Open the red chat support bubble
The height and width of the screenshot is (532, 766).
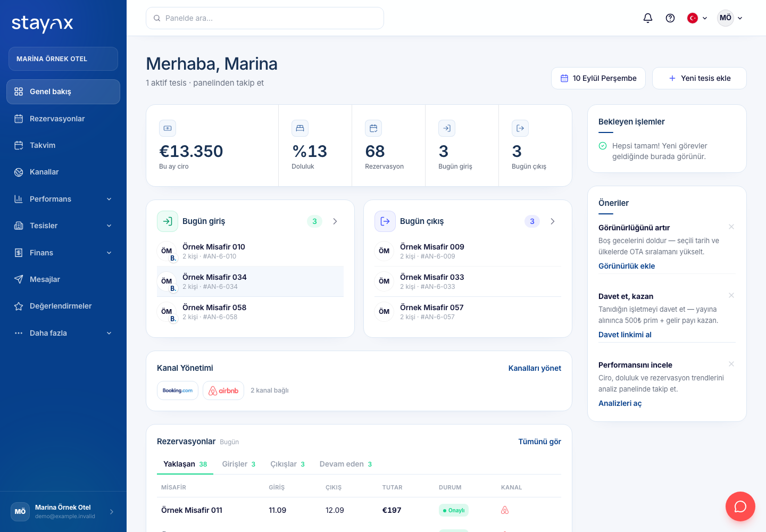(740, 506)
